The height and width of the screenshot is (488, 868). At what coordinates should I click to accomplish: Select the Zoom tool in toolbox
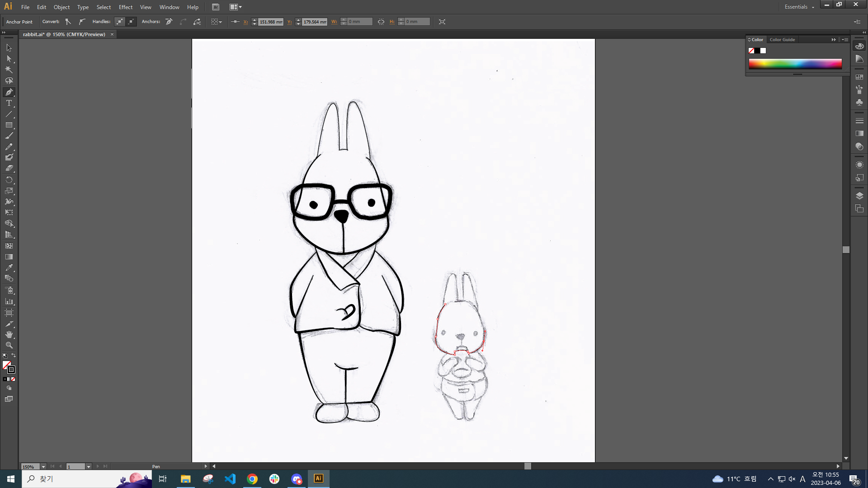tap(9, 345)
